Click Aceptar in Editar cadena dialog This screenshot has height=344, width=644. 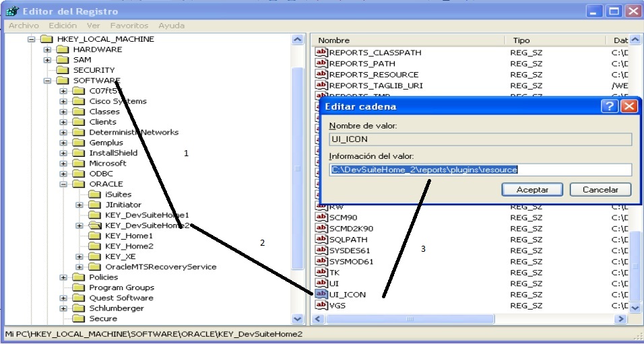532,190
